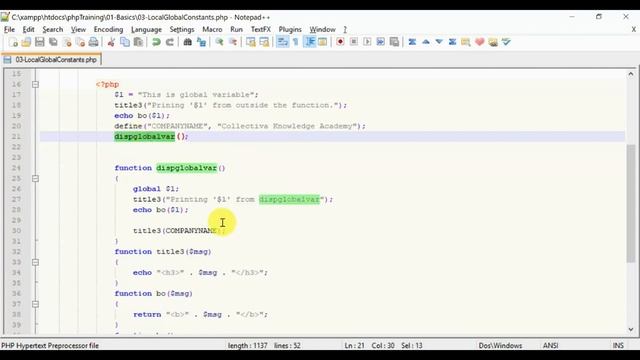This screenshot has width=640, height=360.
Task: Open the Replace dialog toolbar icon
Action: [x=201, y=42]
